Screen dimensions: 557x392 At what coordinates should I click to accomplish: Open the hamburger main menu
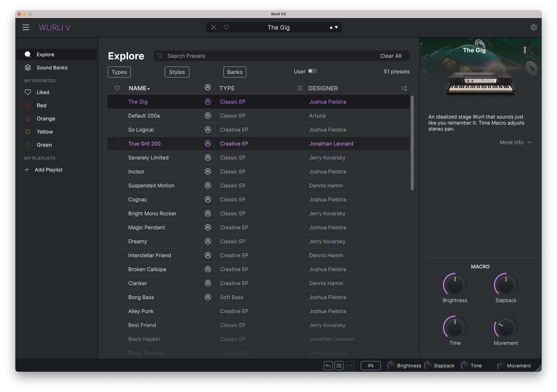(x=26, y=27)
